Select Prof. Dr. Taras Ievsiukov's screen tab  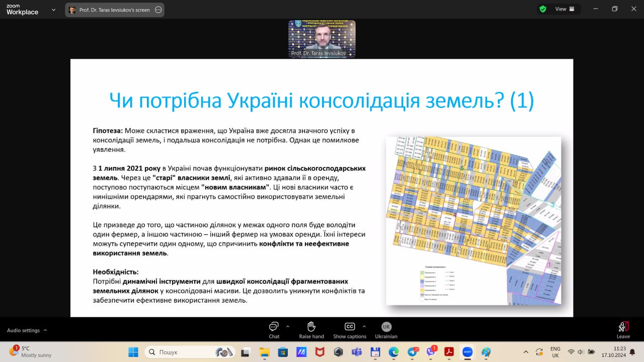tap(114, 10)
